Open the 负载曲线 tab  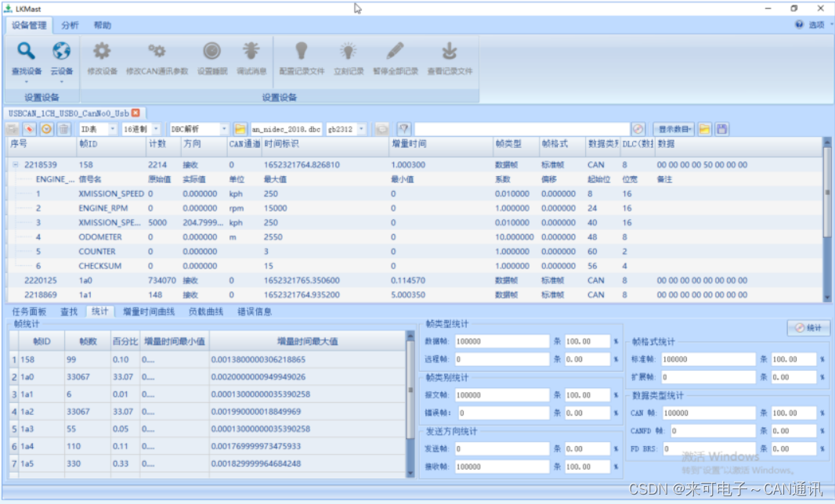pyautogui.click(x=205, y=312)
